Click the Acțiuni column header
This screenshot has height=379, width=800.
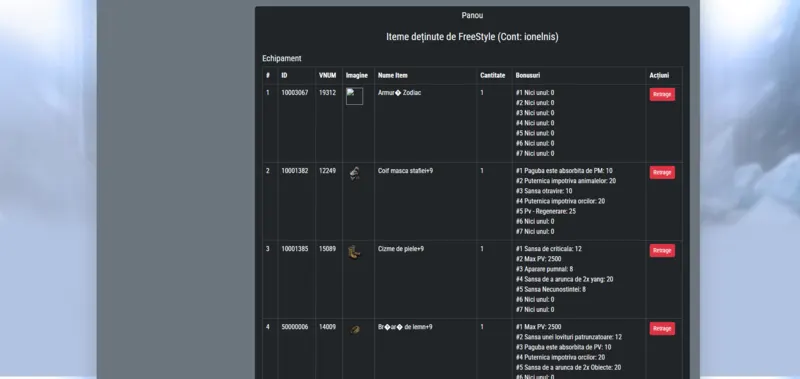[x=659, y=75]
